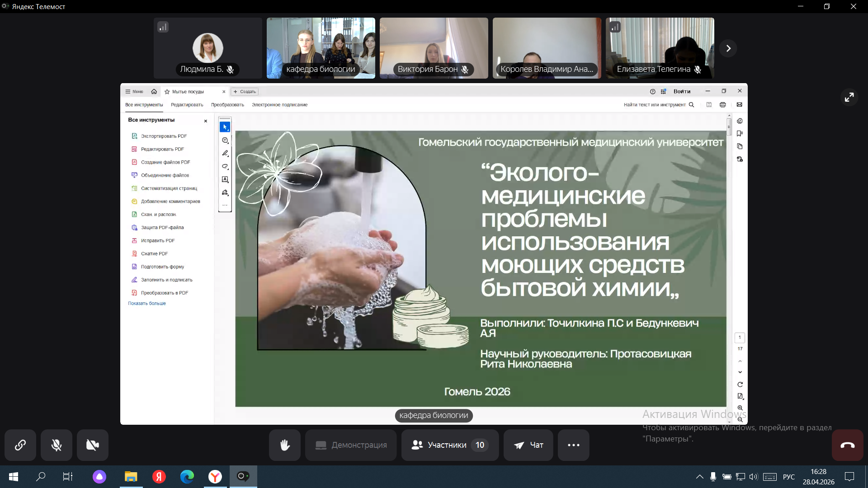Show next participants with arrow chevron
This screenshot has height=488, width=868.
click(728, 48)
